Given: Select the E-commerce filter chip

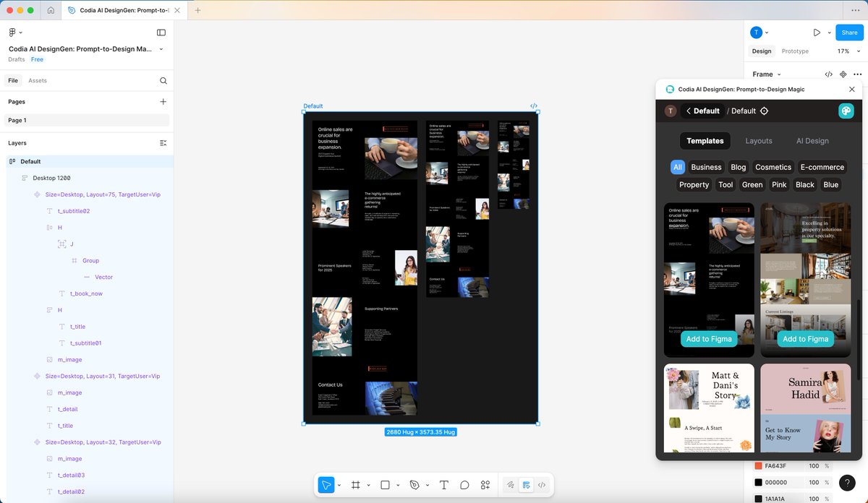Looking at the screenshot, I should pos(822,167).
